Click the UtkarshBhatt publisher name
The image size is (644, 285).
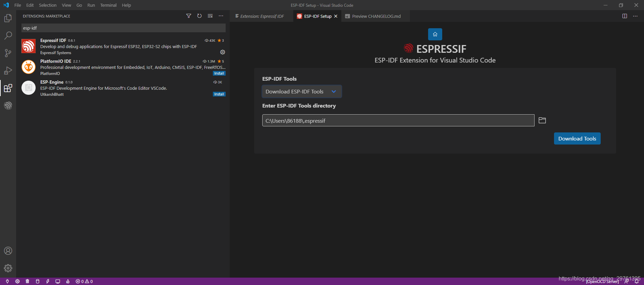[x=52, y=94]
